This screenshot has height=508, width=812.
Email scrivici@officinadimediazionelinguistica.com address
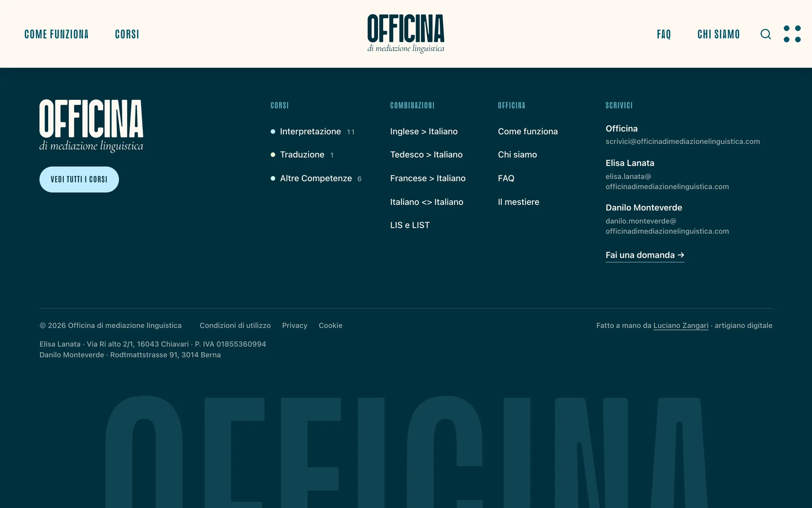(x=683, y=141)
